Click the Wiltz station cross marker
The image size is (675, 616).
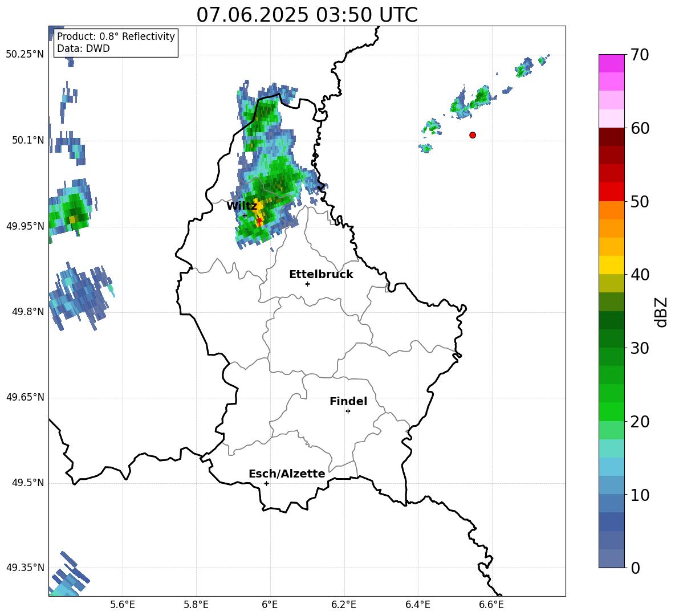click(245, 215)
